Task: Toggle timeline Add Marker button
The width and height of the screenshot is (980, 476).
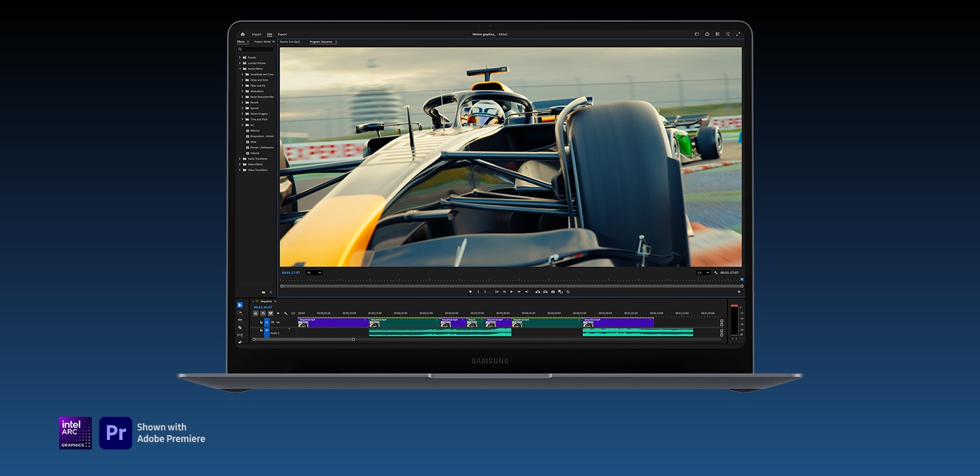Action: [278, 313]
